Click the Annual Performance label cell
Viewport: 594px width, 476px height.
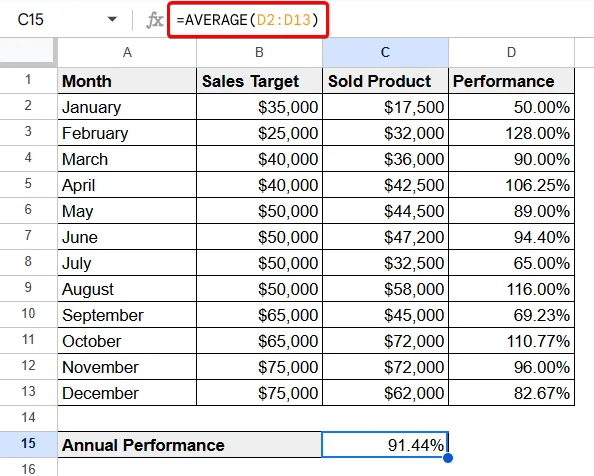[x=189, y=445]
